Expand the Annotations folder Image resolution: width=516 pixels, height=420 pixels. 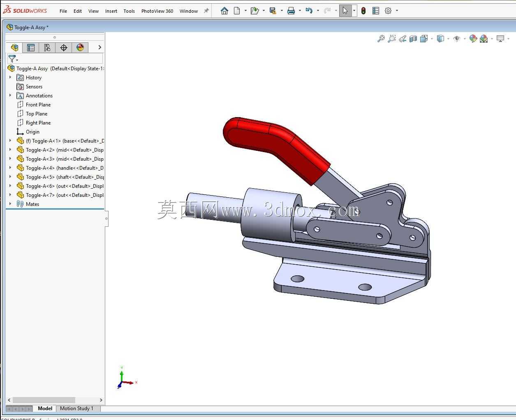pos(10,95)
